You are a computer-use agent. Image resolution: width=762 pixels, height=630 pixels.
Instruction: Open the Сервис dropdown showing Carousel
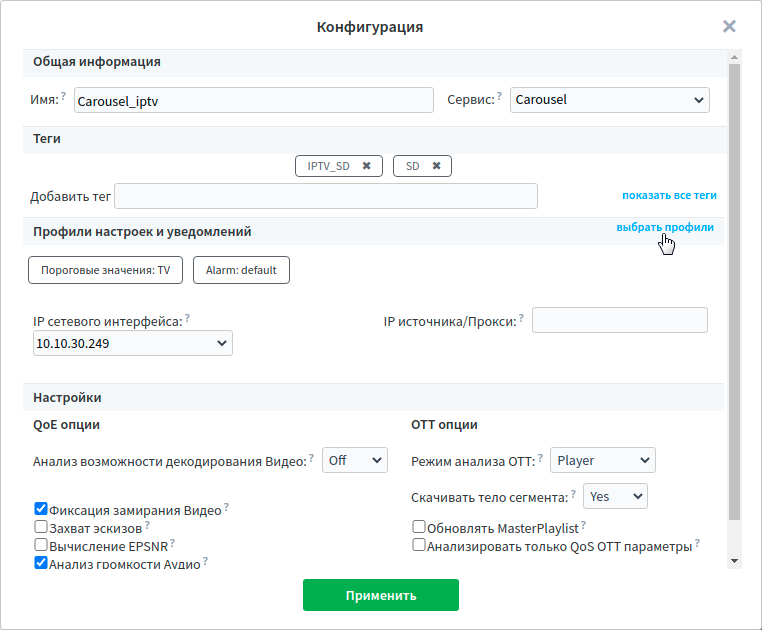pyautogui.click(x=609, y=100)
